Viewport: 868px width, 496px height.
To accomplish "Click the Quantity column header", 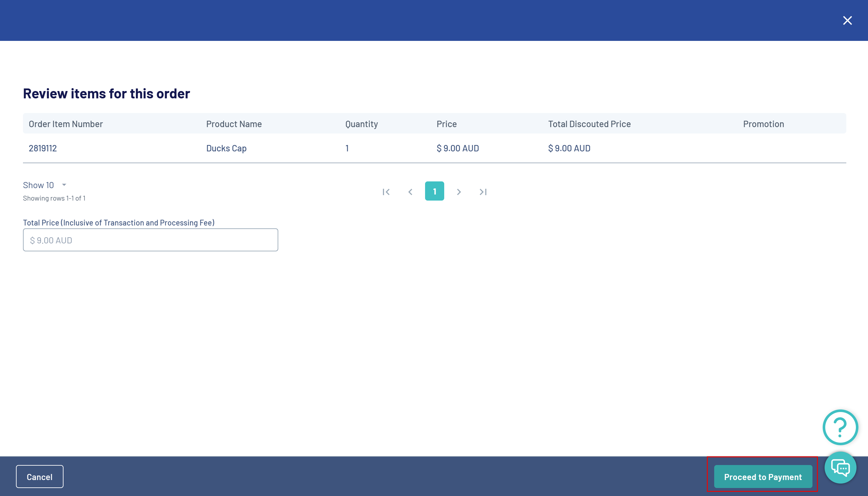I will coord(361,124).
